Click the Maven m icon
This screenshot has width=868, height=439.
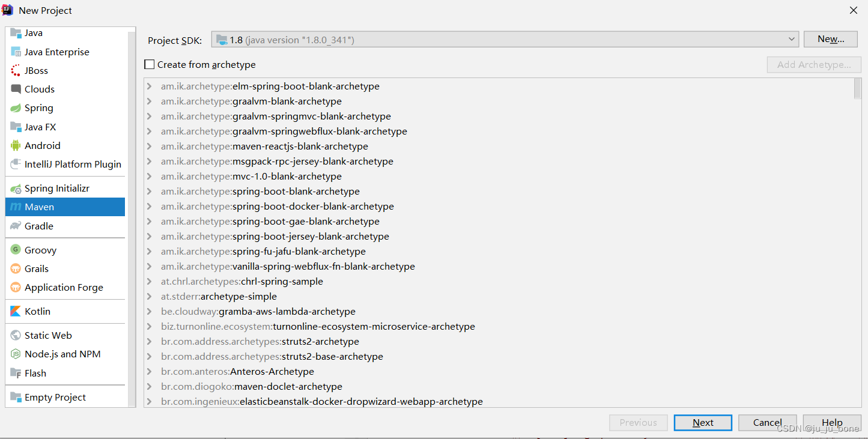[16, 207]
